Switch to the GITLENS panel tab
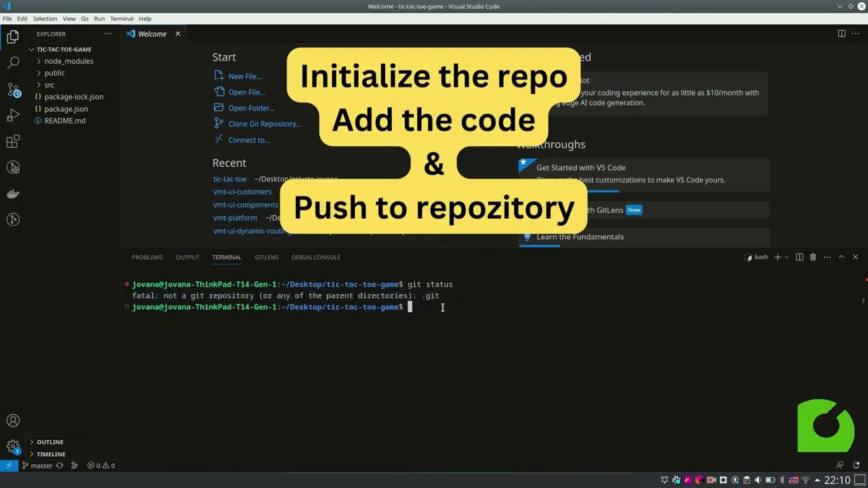 pyautogui.click(x=267, y=257)
